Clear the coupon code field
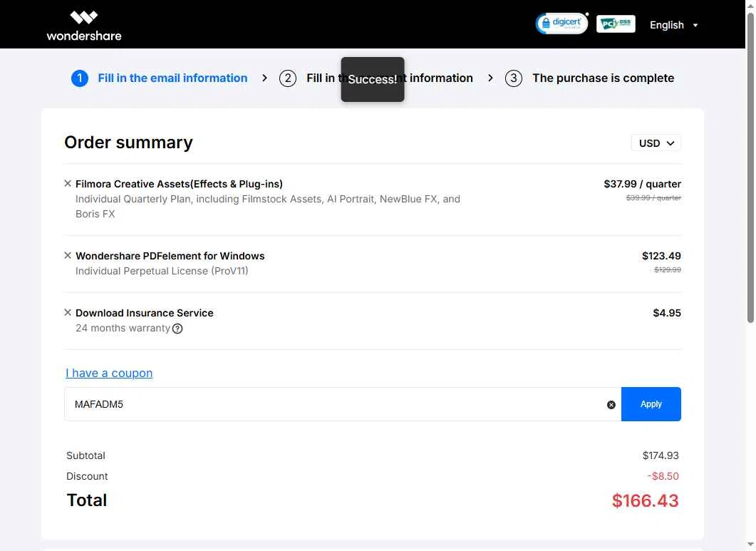The height and width of the screenshot is (551, 756). coord(611,405)
